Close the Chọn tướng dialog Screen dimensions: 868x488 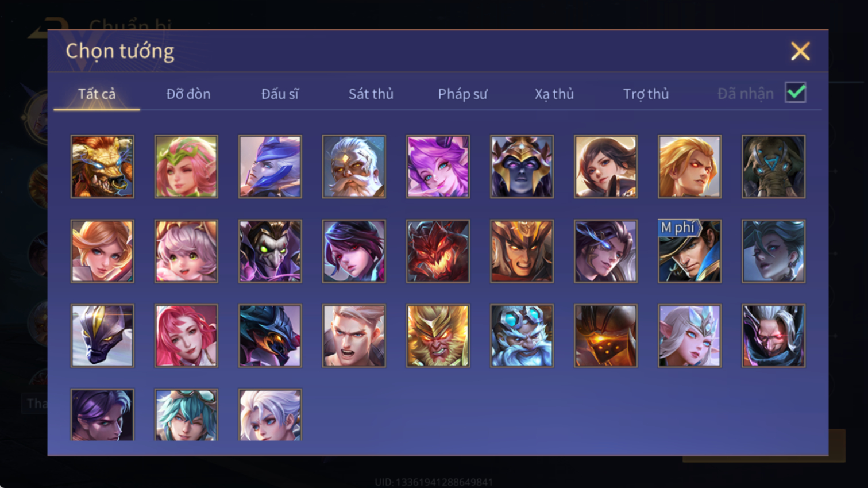pyautogui.click(x=800, y=51)
